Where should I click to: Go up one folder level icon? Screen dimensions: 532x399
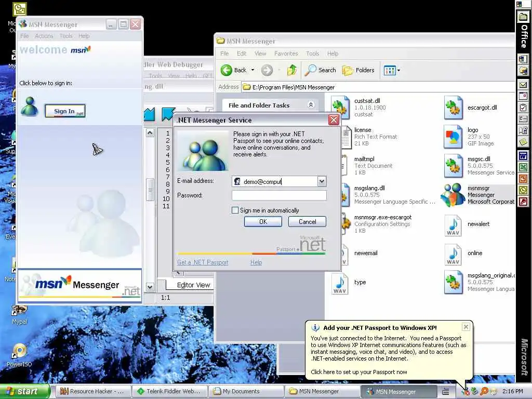(292, 70)
